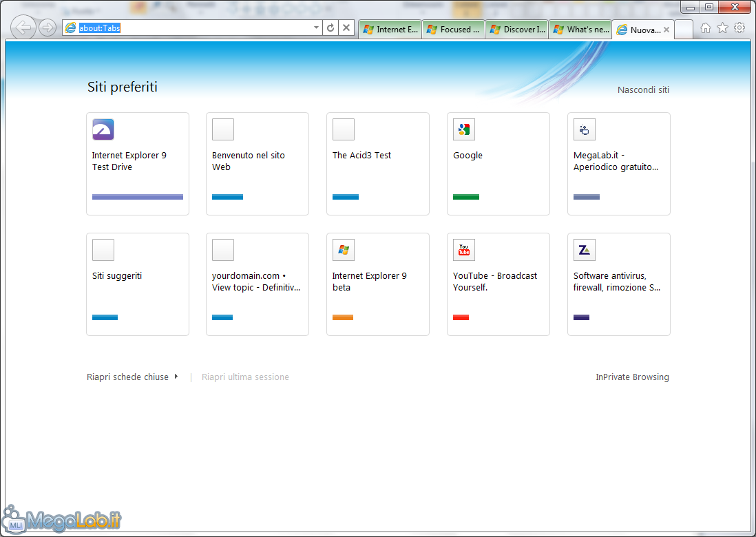The height and width of the screenshot is (537, 756).
Task: Open the YouTube - Broadcast Yourself title
Action: point(494,282)
